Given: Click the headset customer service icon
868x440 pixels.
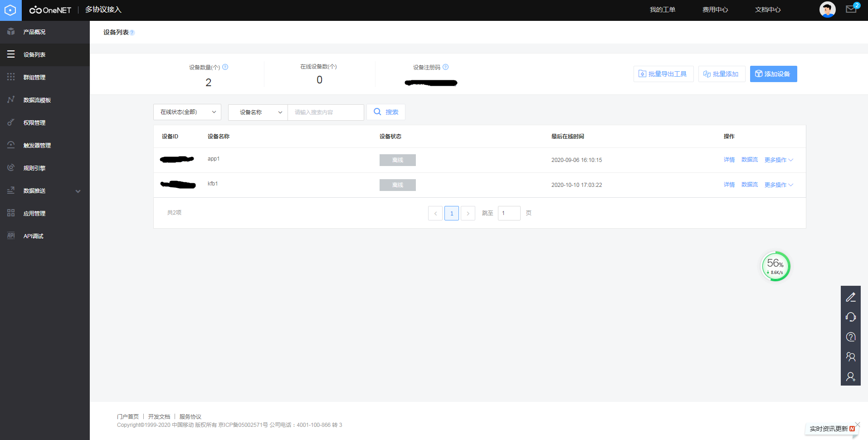Looking at the screenshot, I should pos(851,317).
